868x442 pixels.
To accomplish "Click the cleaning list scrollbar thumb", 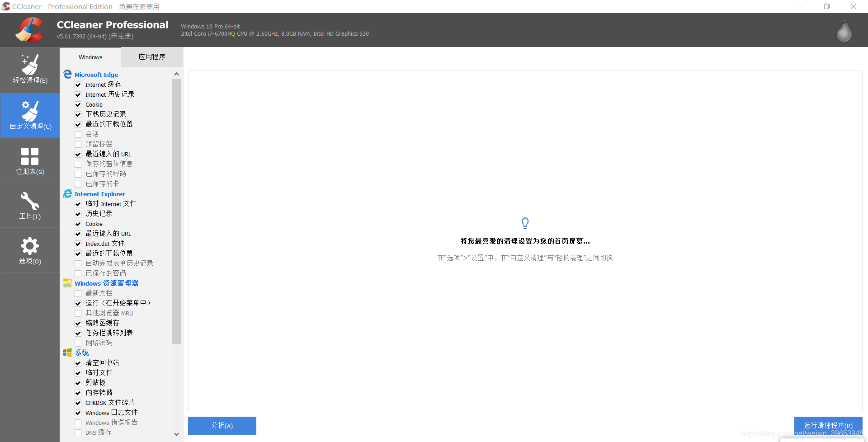I will (176, 212).
